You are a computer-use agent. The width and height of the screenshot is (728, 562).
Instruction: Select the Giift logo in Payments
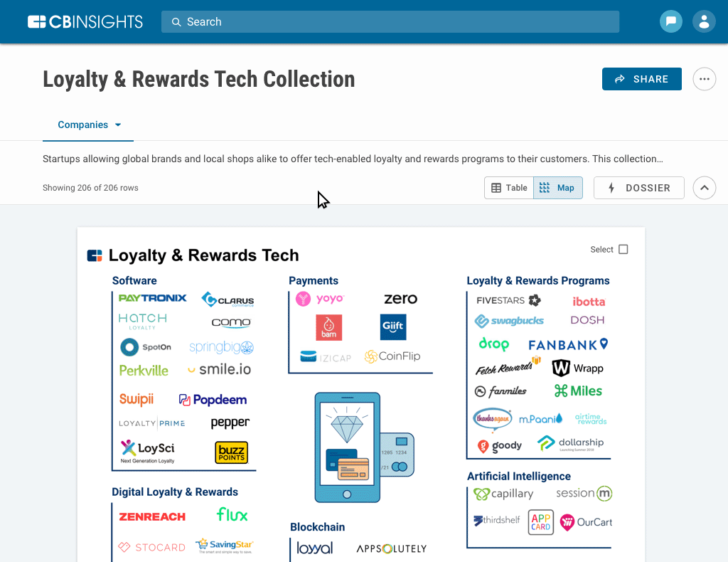[392, 327]
